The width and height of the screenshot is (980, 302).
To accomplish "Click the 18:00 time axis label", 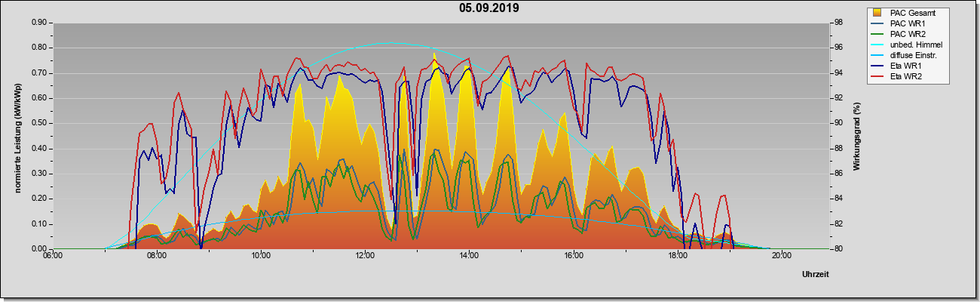I will [x=678, y=254].
